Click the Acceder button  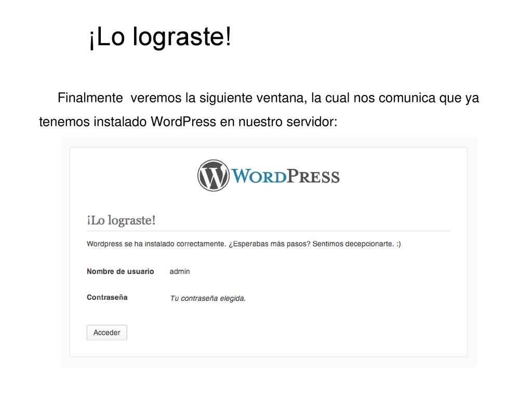107,332
